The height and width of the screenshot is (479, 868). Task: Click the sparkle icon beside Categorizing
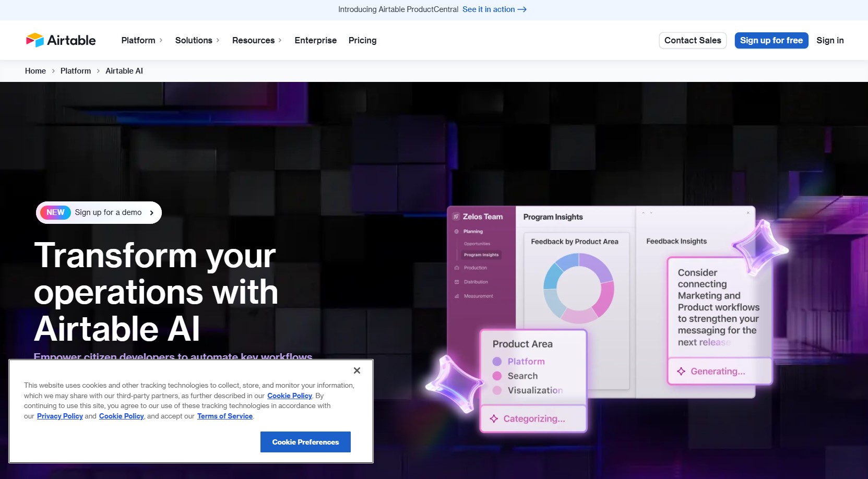(x=494, y=419)
